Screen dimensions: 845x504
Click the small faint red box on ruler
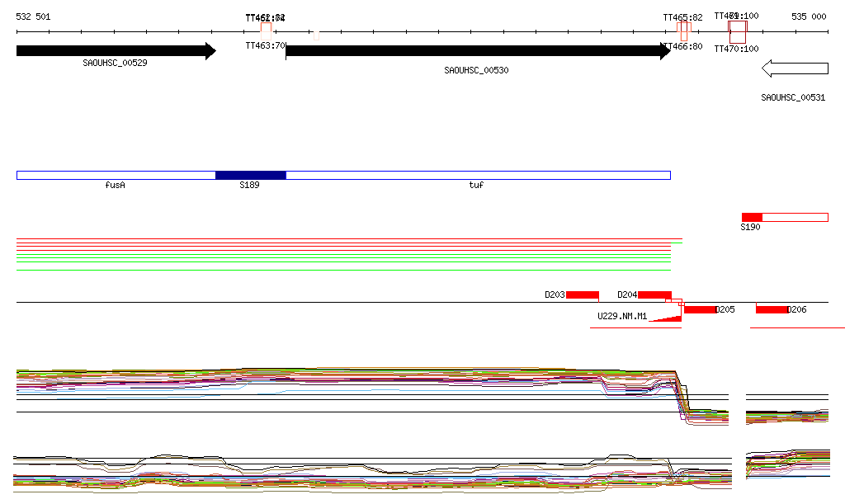316,35
